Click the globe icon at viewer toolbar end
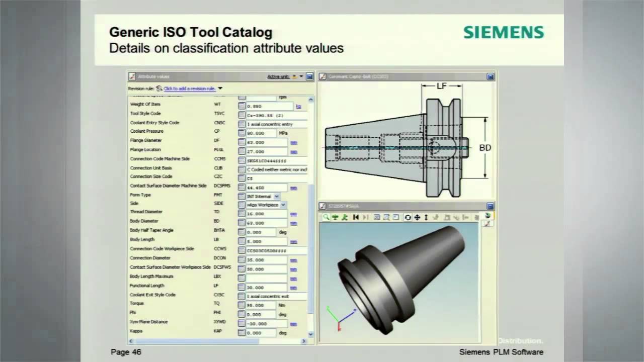Image resolution: width=644 pixels, height=362 pixels. (x=488, y=216)
